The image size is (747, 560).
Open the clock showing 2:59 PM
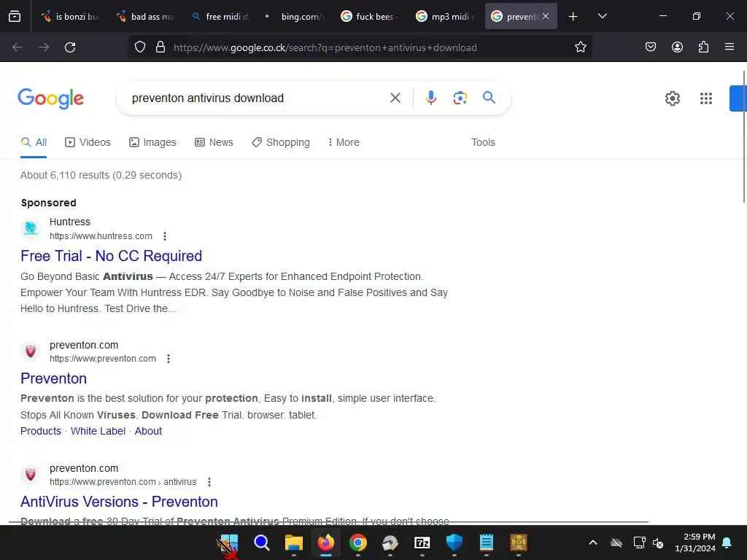(695, 542)
